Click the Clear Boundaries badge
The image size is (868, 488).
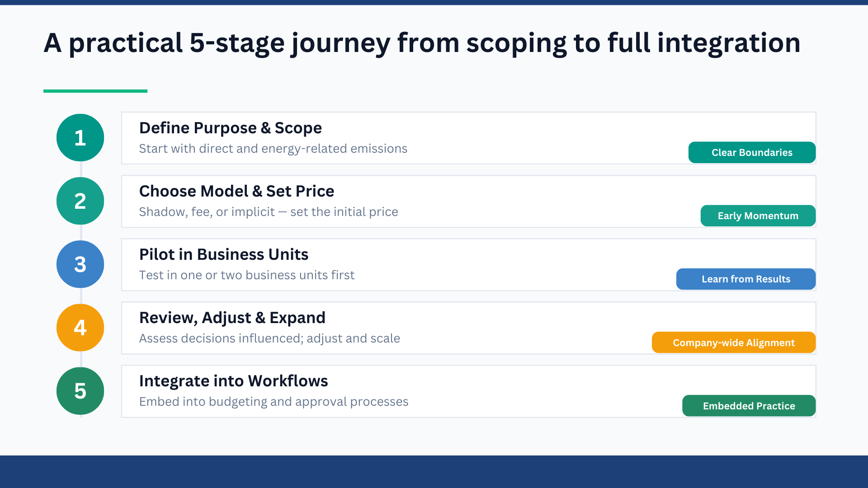tap(752, 152)
